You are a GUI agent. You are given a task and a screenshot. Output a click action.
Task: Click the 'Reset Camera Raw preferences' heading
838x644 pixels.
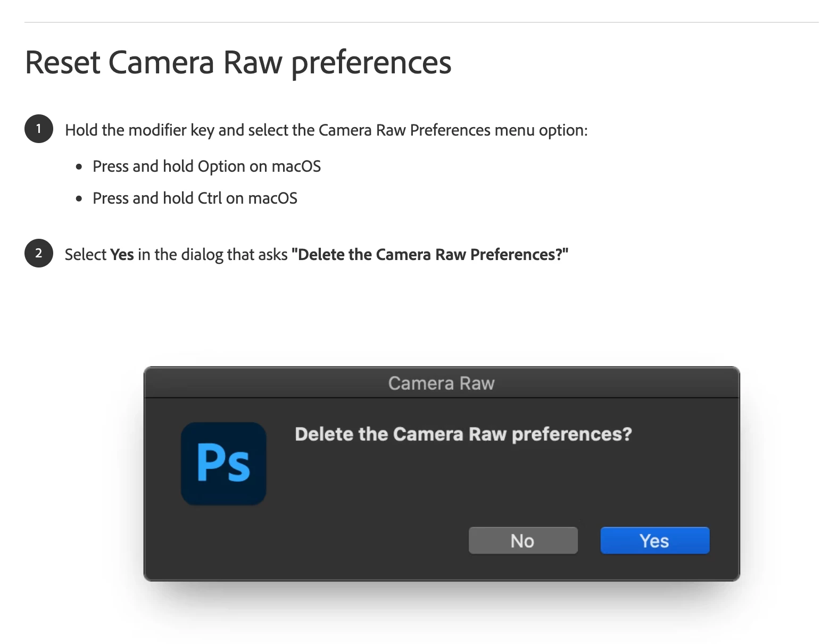[x=238, y=63]
